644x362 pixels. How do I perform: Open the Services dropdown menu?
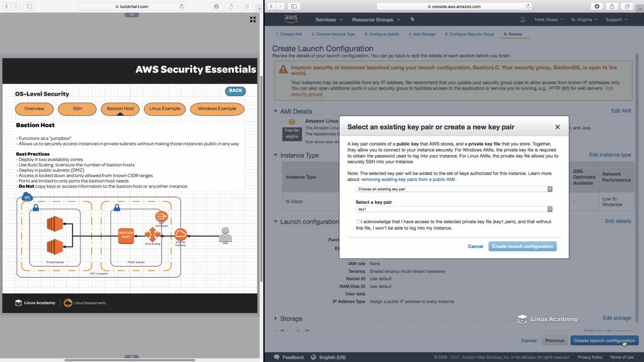pos(329,20)
